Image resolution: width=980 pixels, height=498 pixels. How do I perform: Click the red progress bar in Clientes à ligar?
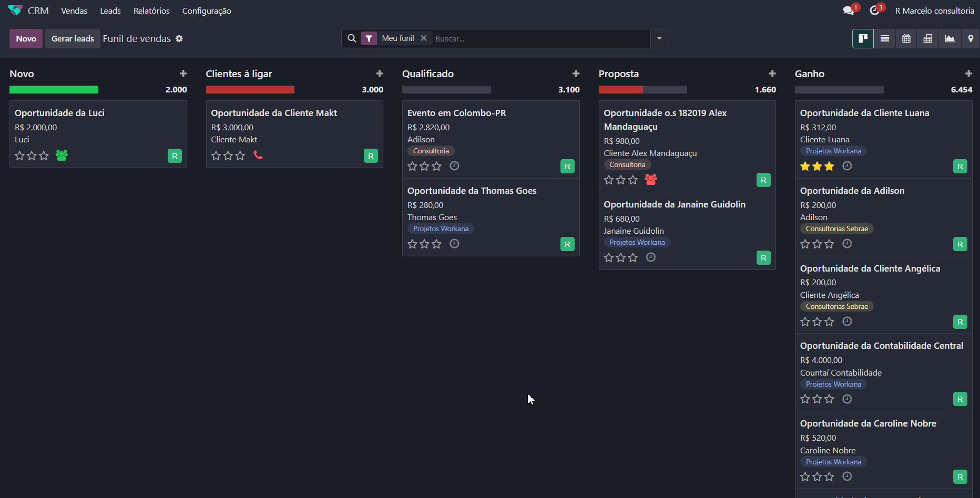point(250,90)
